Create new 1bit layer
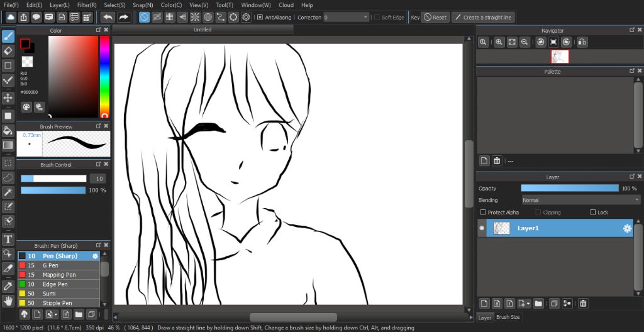The height and width of the screenshot is (332, 644). pos(509,304)
